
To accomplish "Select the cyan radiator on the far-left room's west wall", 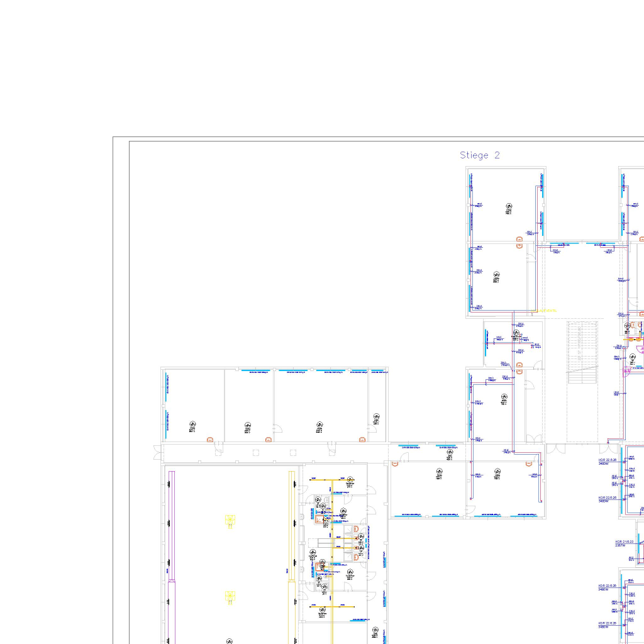I will [x=167, y=387].
